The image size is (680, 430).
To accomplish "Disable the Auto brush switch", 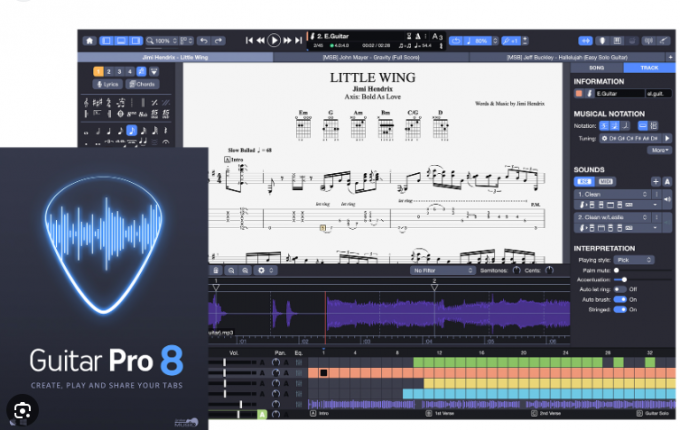I will pos(621,299).
